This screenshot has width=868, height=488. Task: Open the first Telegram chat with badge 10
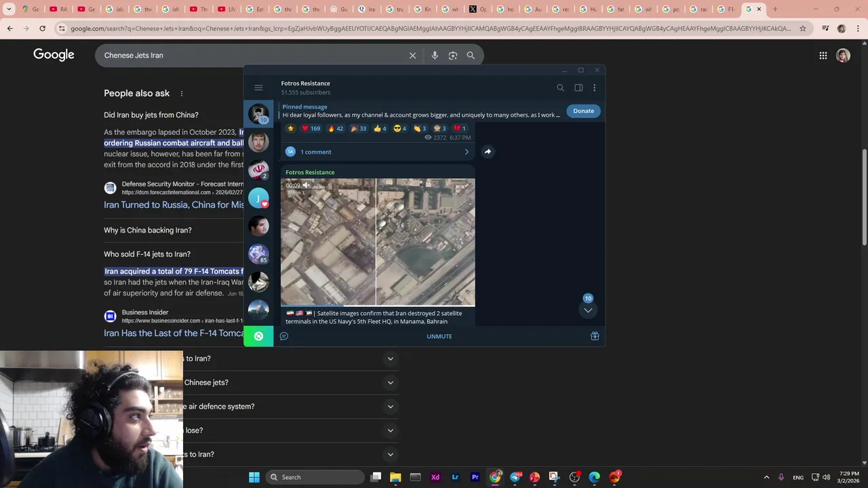(x=258, y=113)
